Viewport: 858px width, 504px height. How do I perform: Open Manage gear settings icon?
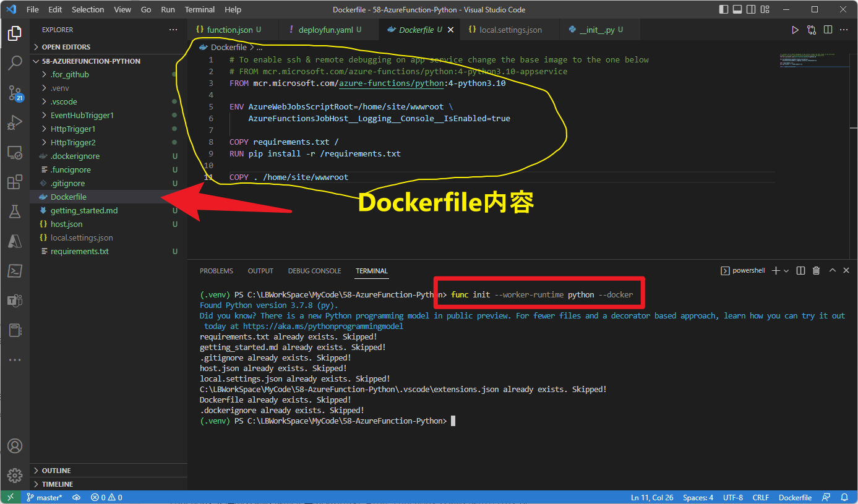tap(15, 475)
